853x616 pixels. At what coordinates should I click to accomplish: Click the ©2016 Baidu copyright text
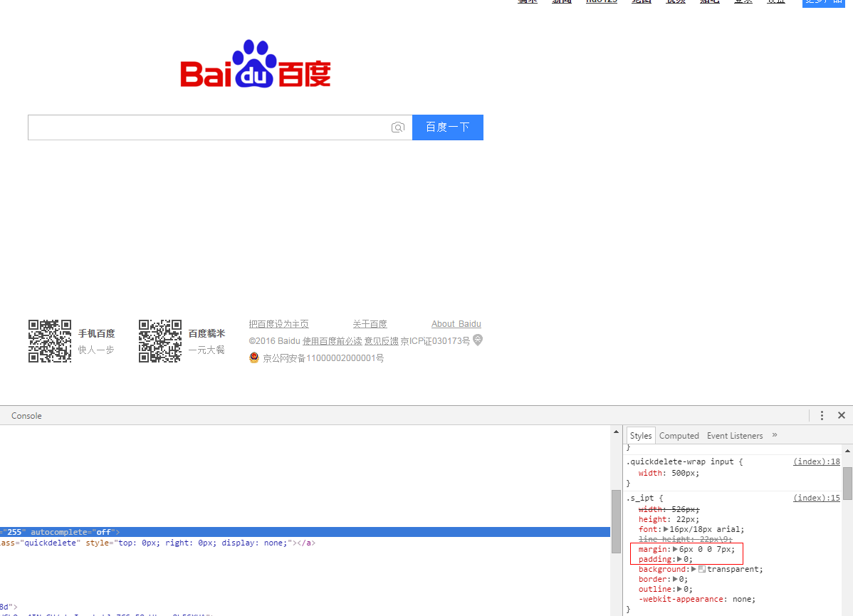[x=275, y=341]
